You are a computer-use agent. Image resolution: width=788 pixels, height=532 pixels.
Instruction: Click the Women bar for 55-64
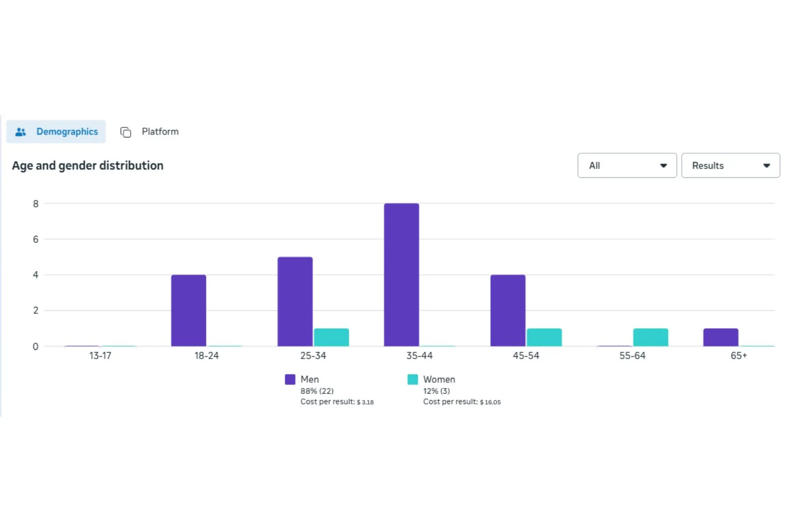651,337
